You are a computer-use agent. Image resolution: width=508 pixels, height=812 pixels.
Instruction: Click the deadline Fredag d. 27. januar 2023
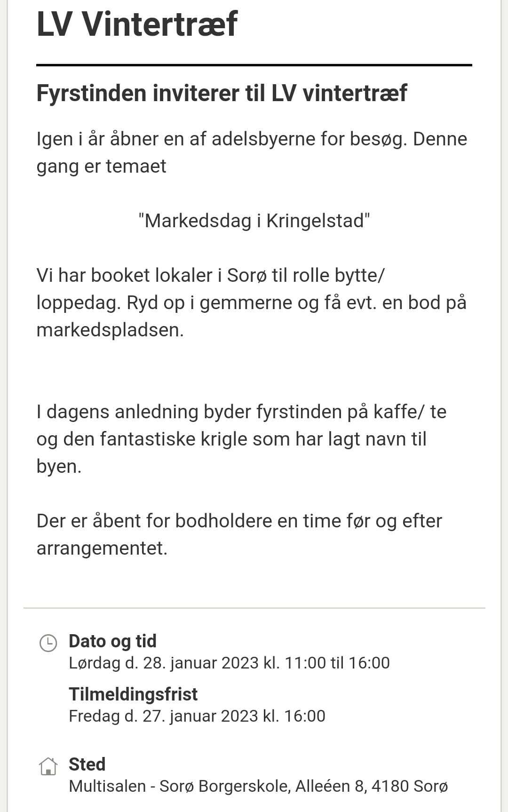click(x=164, y=716)
